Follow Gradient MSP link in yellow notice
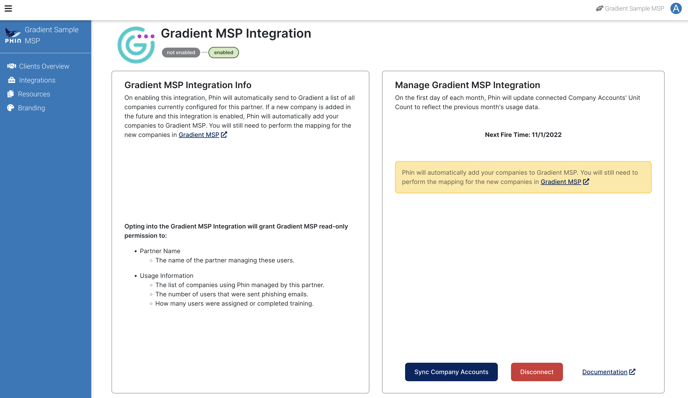 (x=561, y=182)
